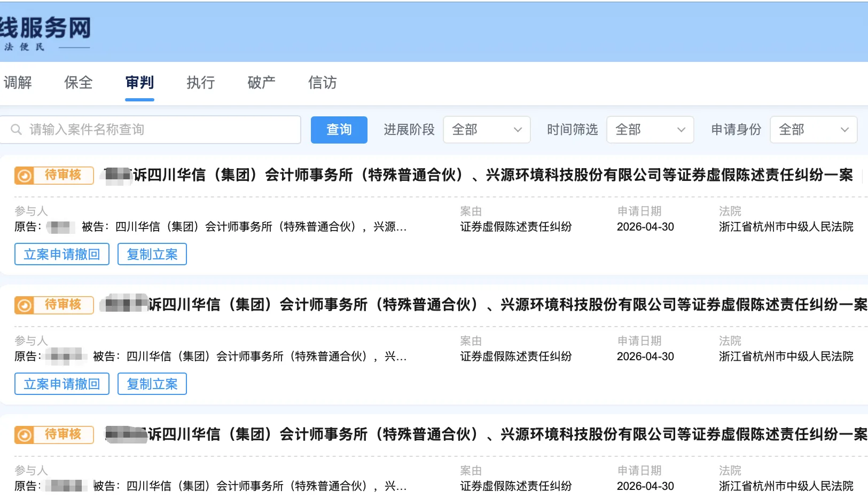This screenshot has height=499, width=868.
Task: Click third case's court 浙江省杭州市中级人民法院
Action: point(786,486)
